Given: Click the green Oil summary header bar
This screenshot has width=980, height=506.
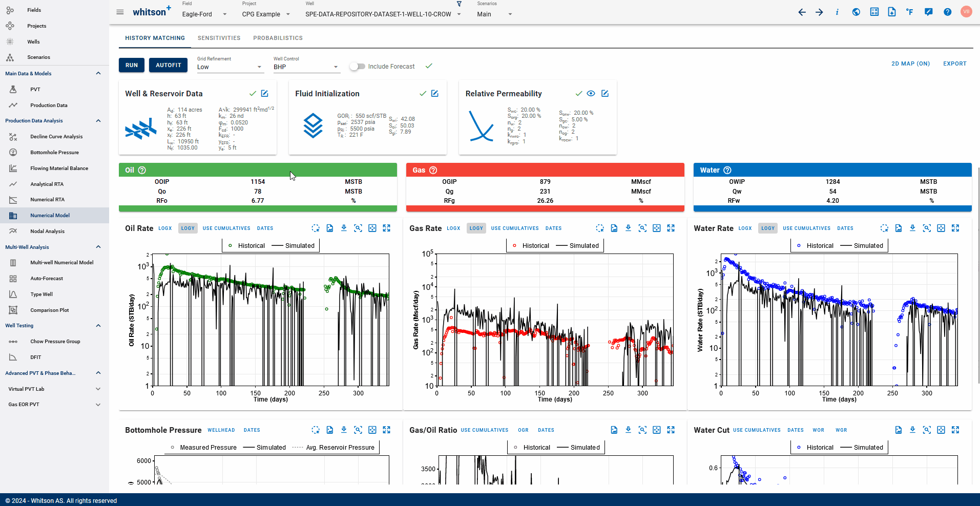Looking at the screenshot, I should [258, 170].
